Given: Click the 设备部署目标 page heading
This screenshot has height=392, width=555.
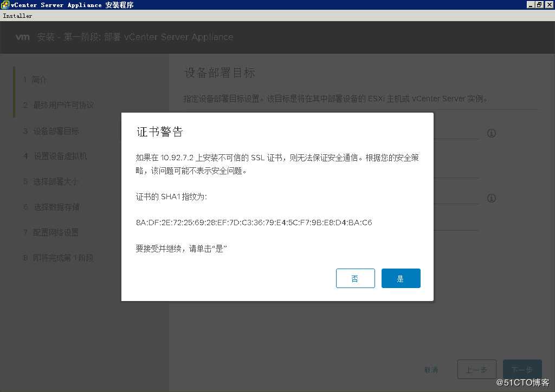Looking at the screenshot, I should 220,73.
